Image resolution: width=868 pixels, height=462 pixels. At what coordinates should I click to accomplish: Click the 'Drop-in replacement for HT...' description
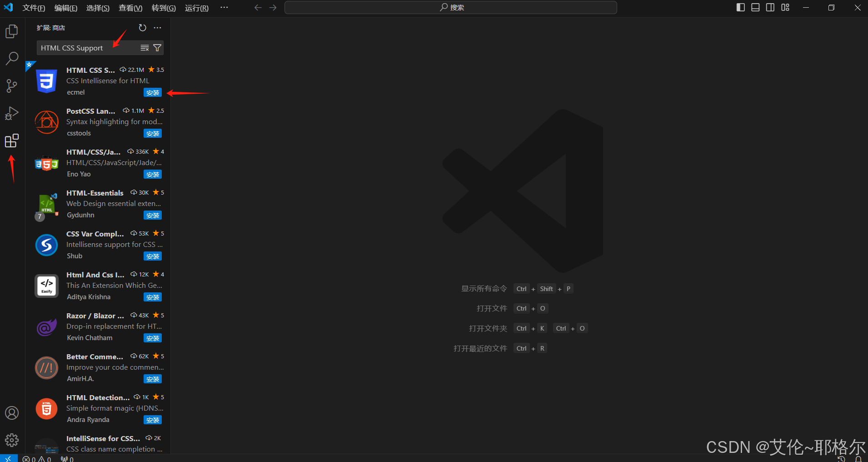point(114,326)
